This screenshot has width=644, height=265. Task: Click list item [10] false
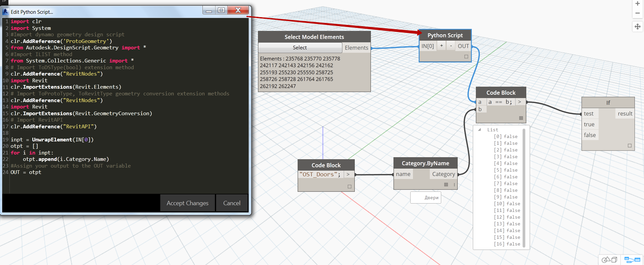507,204
